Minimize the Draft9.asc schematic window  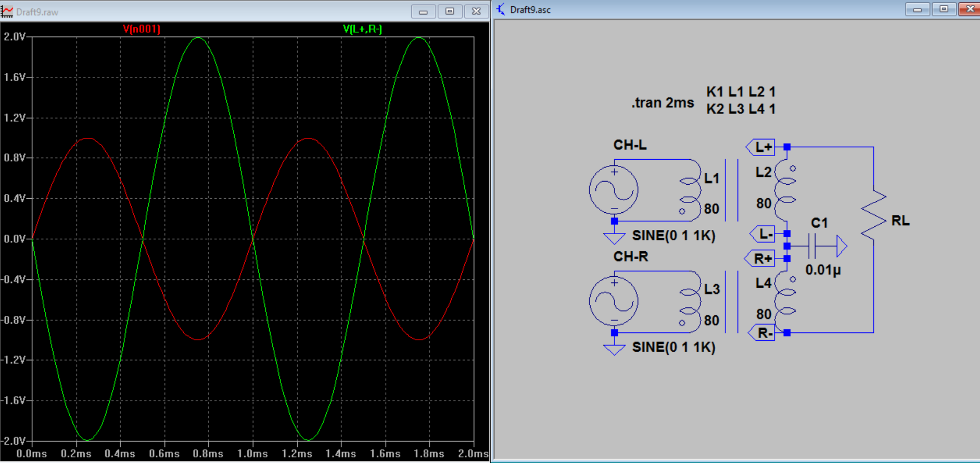click(918, 9)
